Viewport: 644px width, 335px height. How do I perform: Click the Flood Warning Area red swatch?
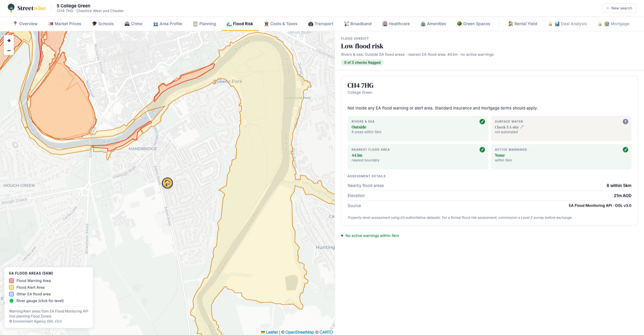pyautogui.click(x=12, y=280)
